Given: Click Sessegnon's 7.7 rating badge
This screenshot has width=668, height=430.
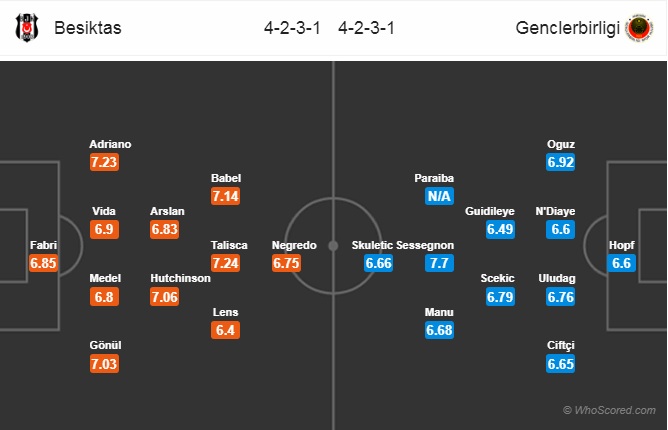Looking at the screenshot, I should pyautogui.click(x=439, y=263).
